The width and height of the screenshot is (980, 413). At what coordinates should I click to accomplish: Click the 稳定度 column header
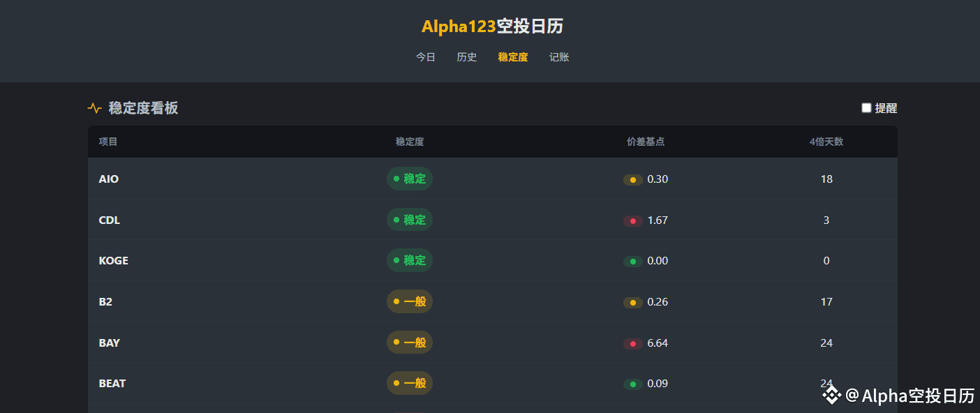(410, 142)
